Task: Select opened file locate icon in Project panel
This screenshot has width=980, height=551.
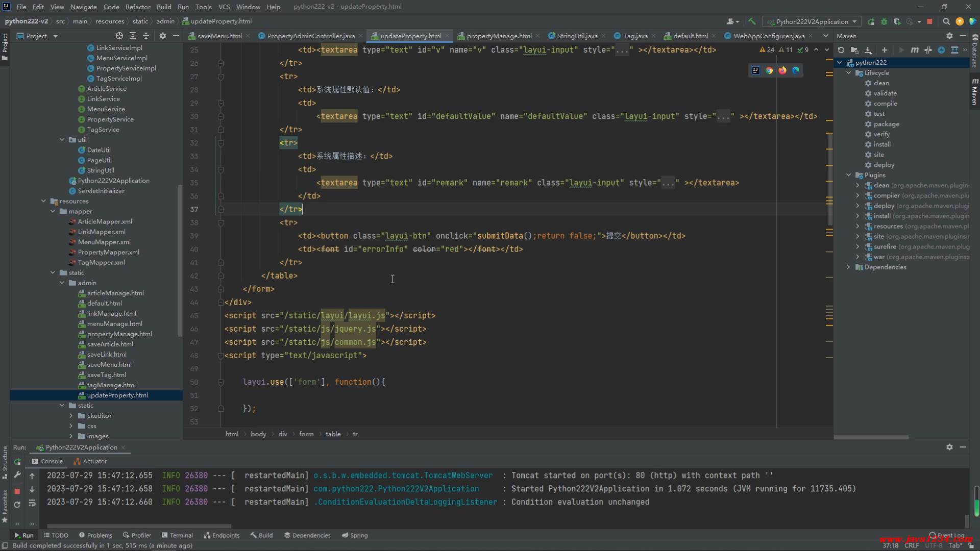Action: point(119,36)
